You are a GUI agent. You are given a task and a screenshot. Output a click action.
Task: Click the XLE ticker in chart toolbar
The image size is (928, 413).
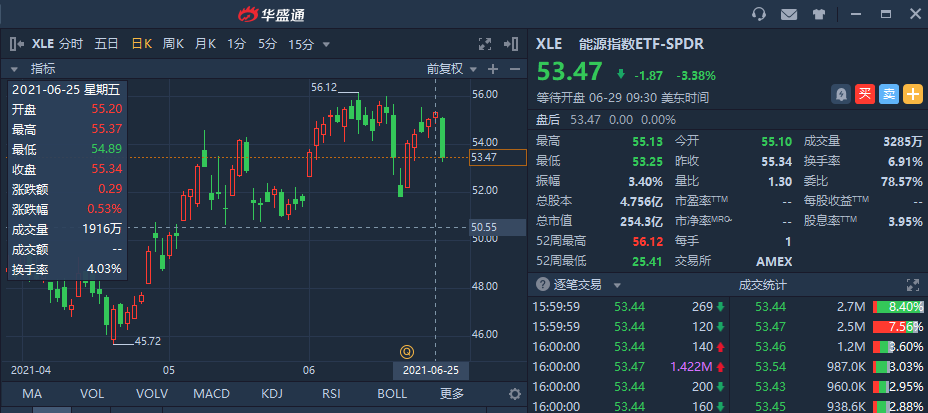tap(43, 44)
